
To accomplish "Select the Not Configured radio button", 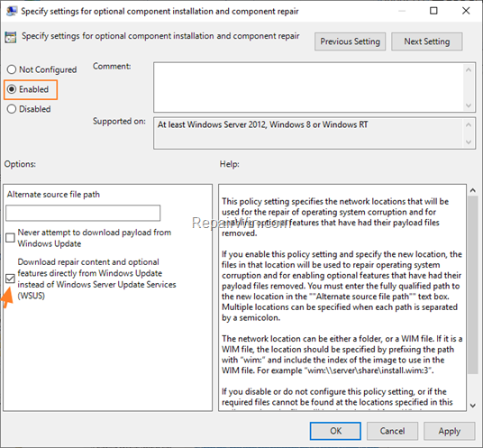I will (12, 69).
